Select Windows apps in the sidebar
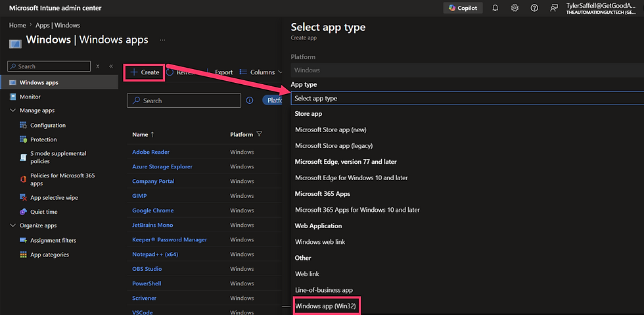This screenshot has height=315, width=644. pos(59,82)
